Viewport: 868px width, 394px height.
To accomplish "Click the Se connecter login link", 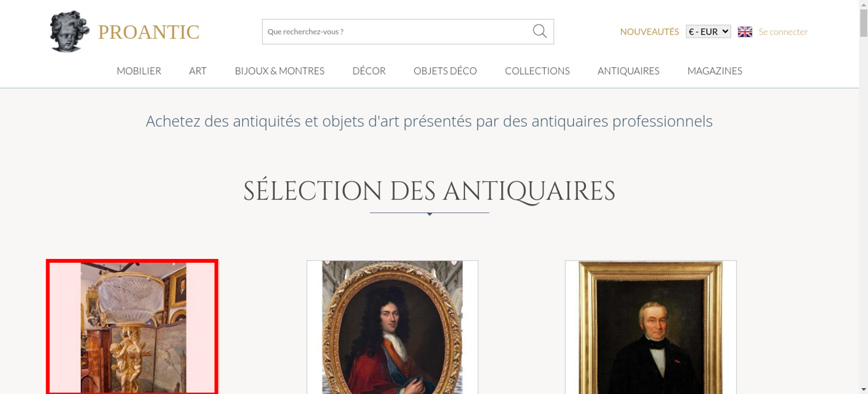I will tap(783, 32).
